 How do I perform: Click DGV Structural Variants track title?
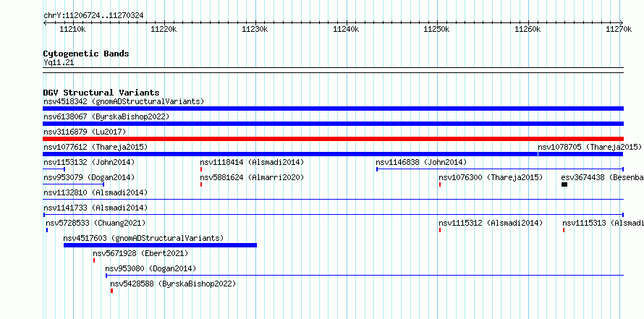pyautogui.click(x=101, y=93)
